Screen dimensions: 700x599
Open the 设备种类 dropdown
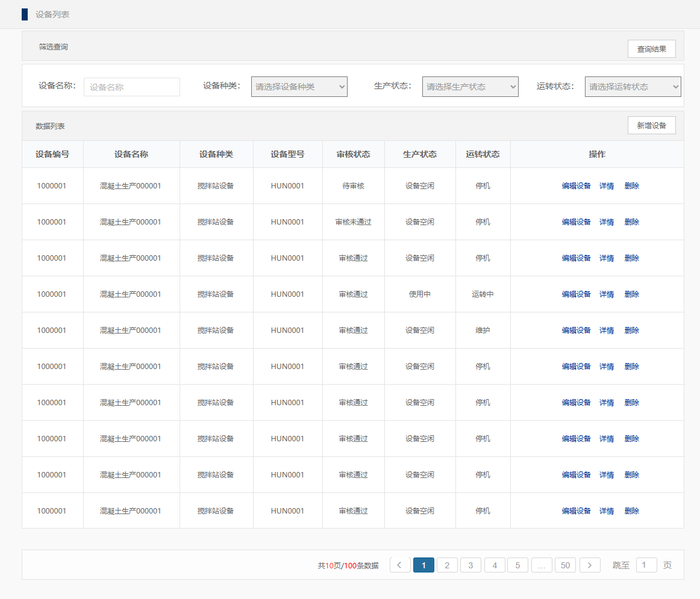(299, 87)
